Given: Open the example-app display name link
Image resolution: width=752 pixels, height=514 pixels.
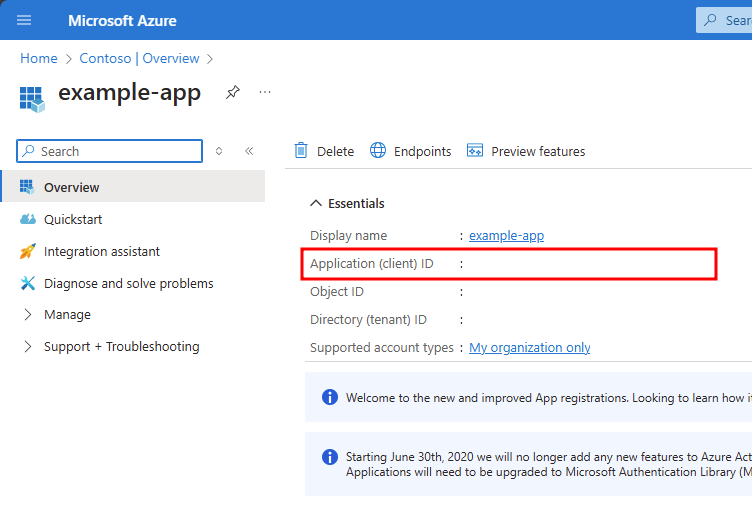Looking at the screenshot, I should pos(506,235).
